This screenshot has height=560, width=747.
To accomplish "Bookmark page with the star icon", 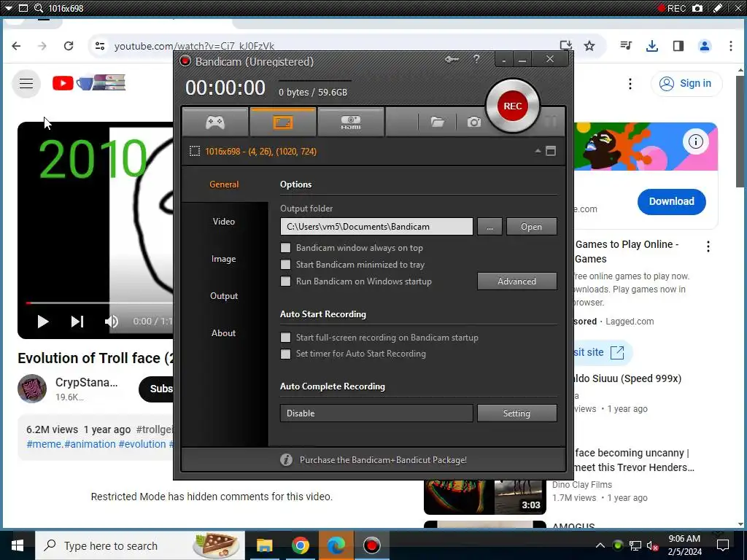I will click(589, 46).
